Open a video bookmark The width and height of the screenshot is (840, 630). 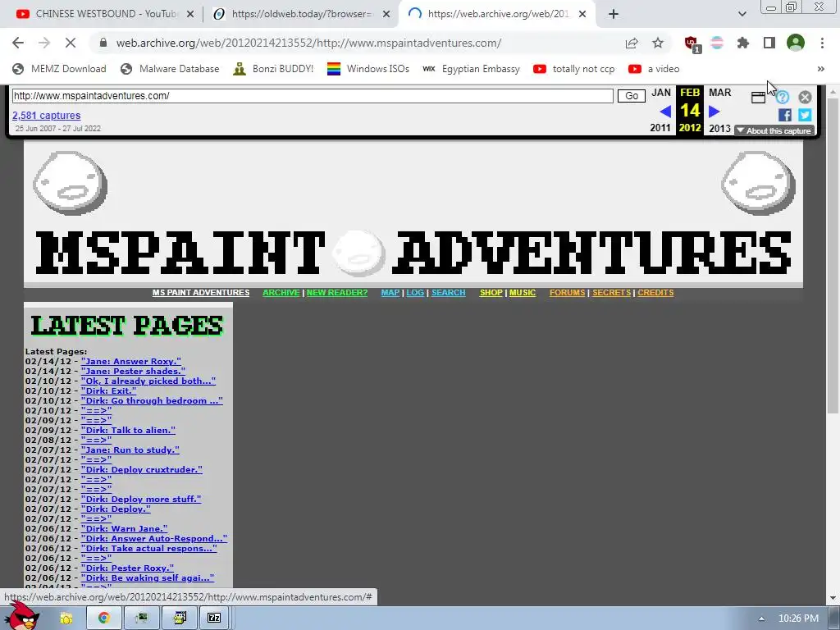pyautogui.click(x=654, y=69)
